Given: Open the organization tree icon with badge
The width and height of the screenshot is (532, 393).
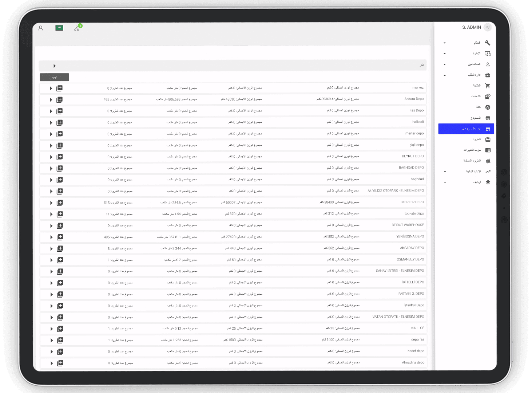Looking at the screenshot, I should (x=77, y=28).
